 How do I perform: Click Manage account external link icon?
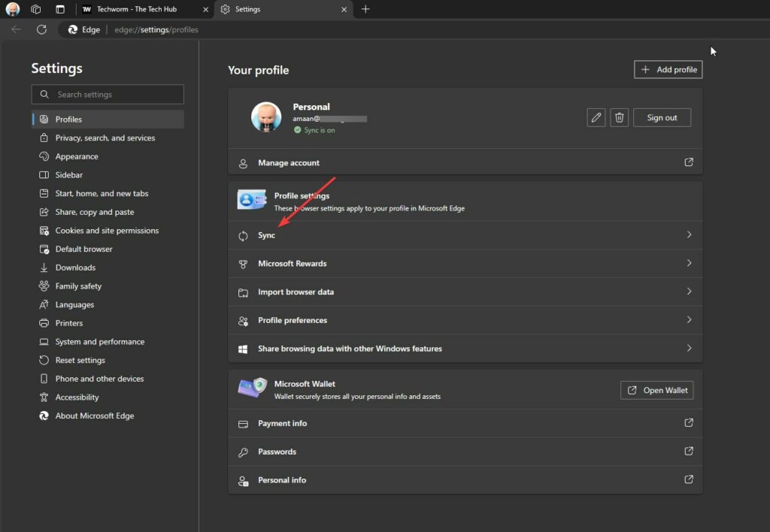689,162
